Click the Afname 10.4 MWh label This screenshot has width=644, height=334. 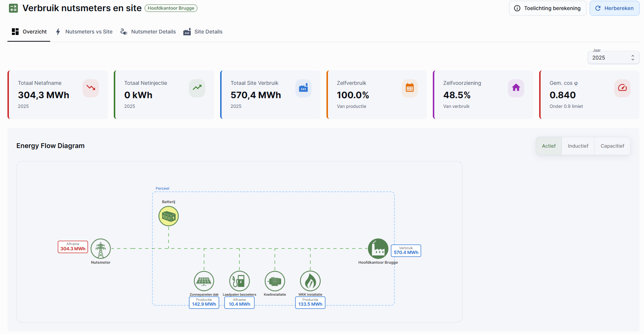[239, 302]
